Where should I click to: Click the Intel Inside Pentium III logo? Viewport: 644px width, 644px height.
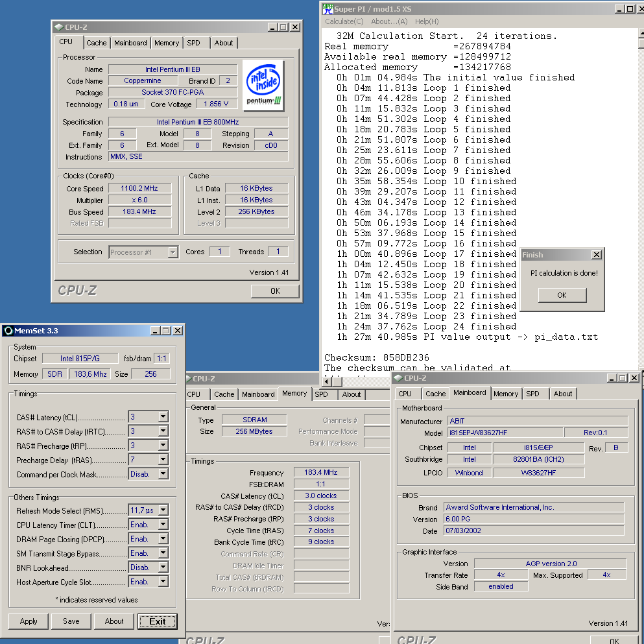(x=263, y=86)
